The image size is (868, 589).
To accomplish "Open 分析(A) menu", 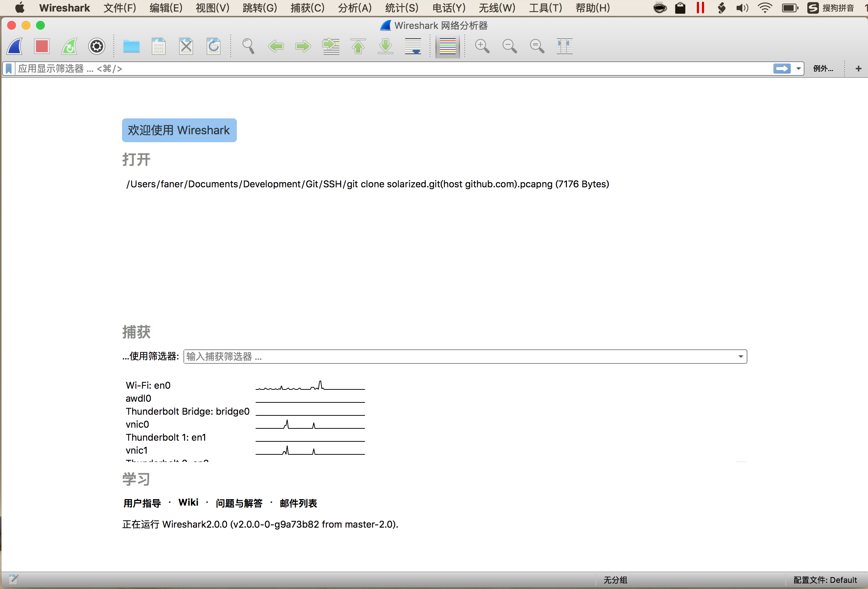I will [x=355, y=8].
